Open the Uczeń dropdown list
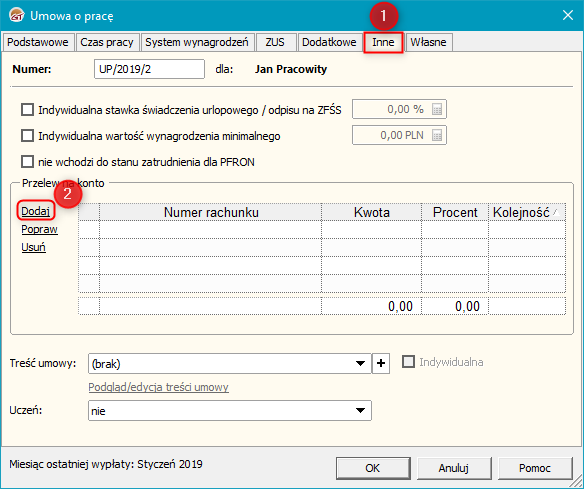 point(360,410)
